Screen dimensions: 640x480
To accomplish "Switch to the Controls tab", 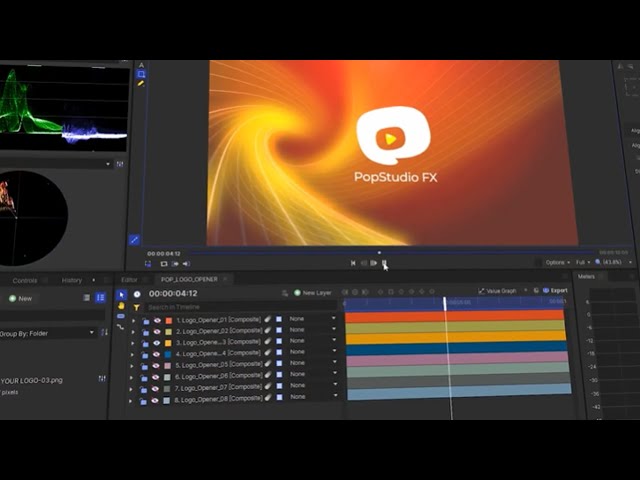I will tap(25, 280).
